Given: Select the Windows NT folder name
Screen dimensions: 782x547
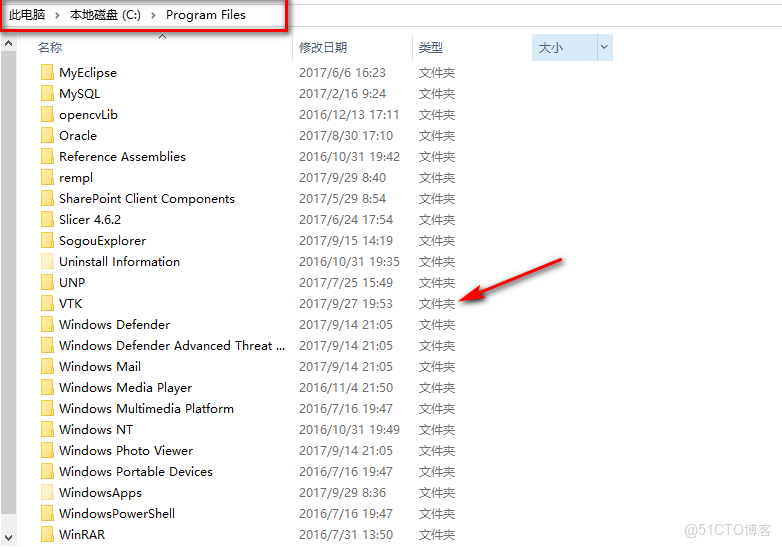Looking at the screenshot, I should point(96,429).
